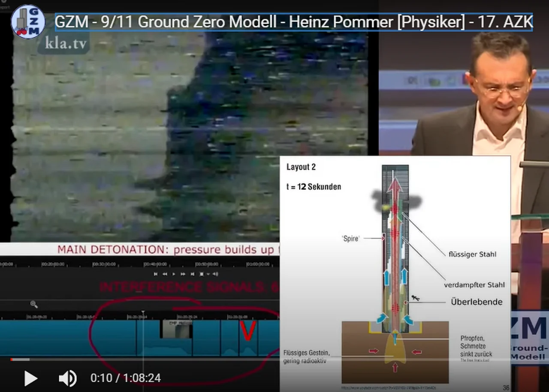
Task: Click the "Überlebende" label
Action: click(477, 302)
